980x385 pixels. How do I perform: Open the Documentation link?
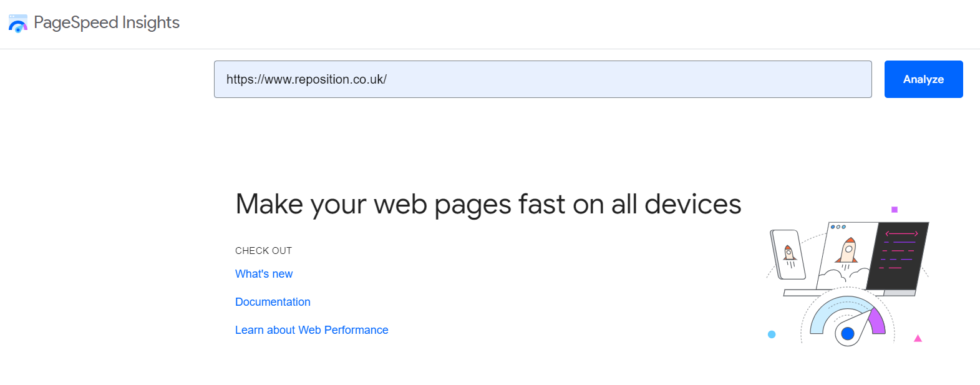[273, 302]
